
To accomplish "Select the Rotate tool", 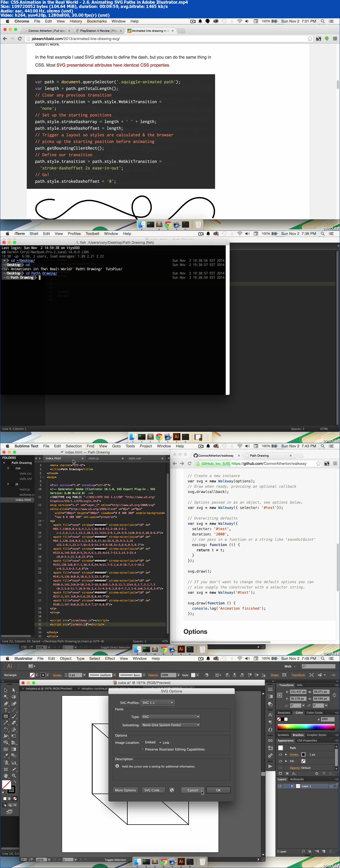I will (x=6, y=730).
